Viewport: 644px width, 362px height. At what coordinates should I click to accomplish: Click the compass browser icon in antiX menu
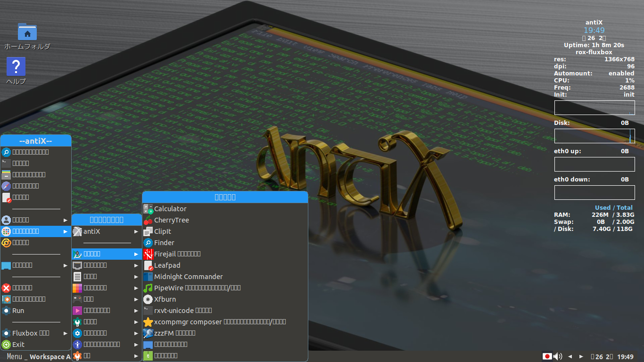6,186
